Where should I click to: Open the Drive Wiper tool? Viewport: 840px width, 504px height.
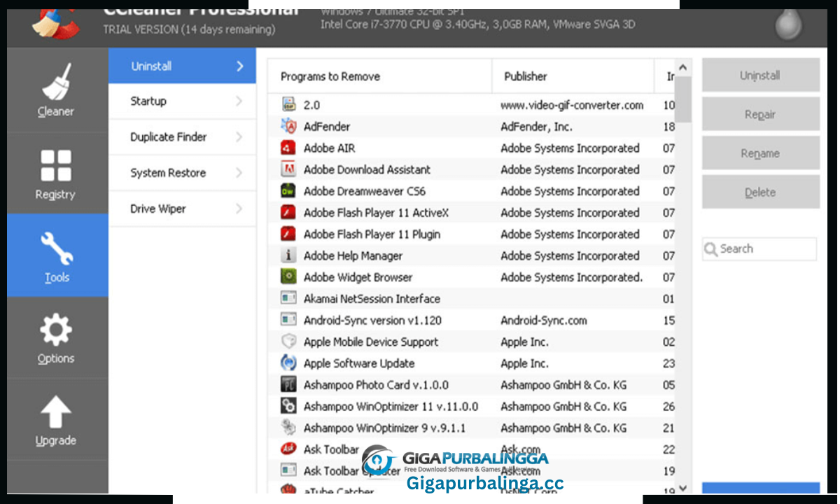point(182,209)
